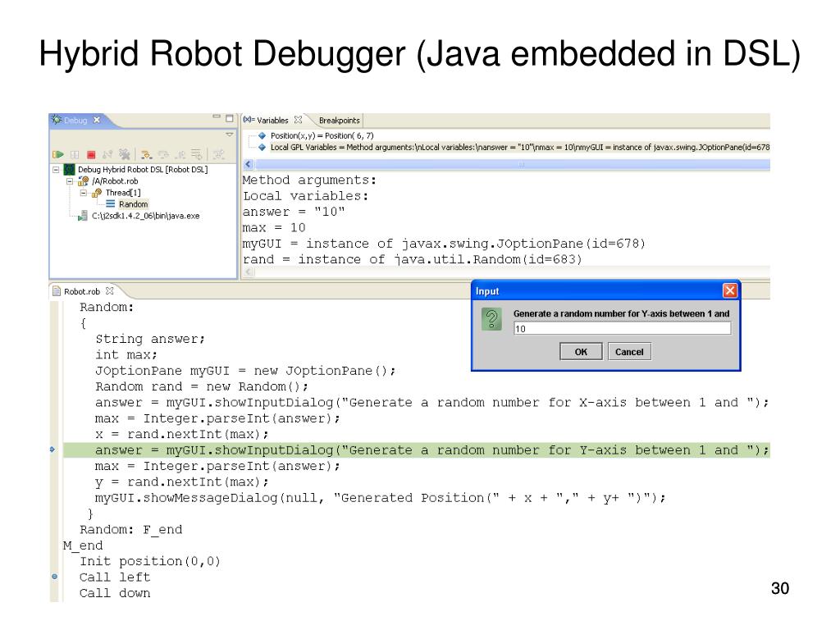Image resolution: width=840 pixels, height=630 pixels.
Task: Click the code line 'Call down'
Action: pos(115,593)
